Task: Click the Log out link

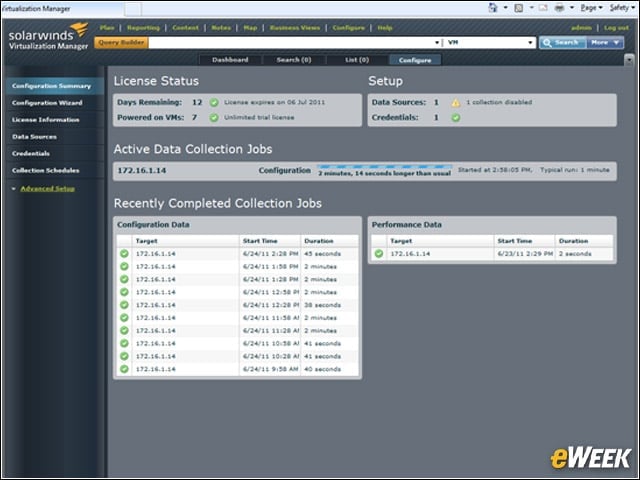Action: [x=616, y=28]
